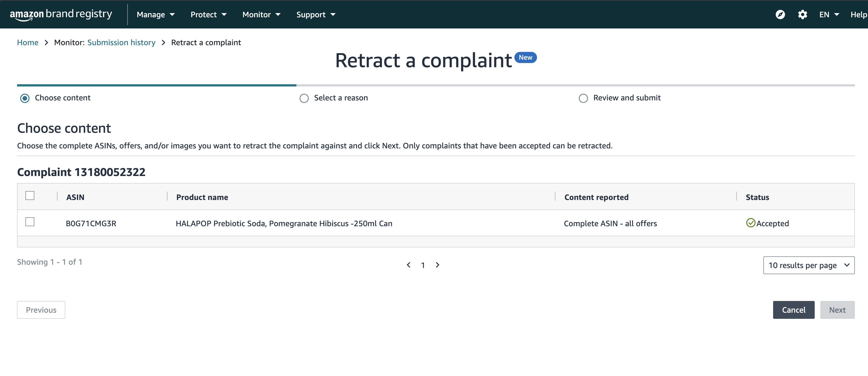Click the Amazon Brand Registry logo
The image size is (868, 376).
tap(61, 15)
